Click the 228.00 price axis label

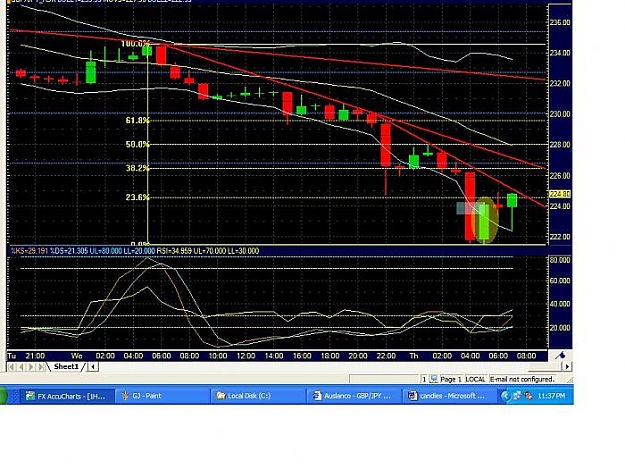pos(560,145)
